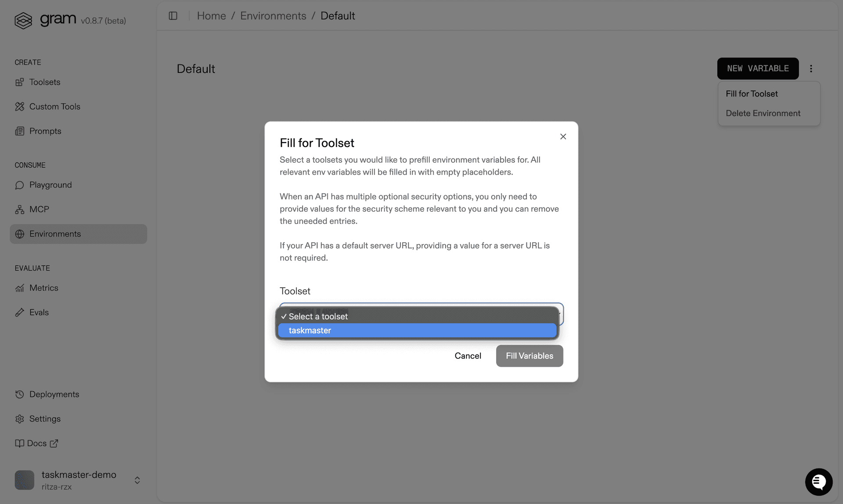
Task: Open the Deployments panel
Action: [54, 394]
